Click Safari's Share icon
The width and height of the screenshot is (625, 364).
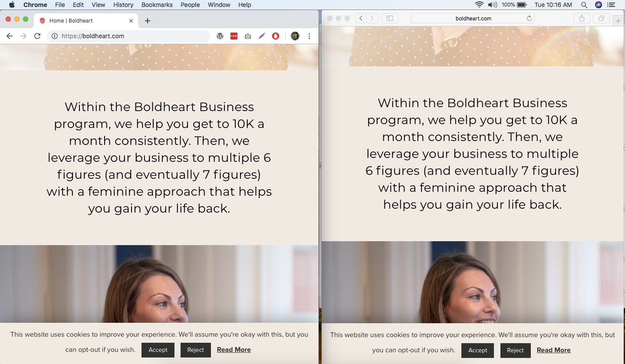[582, 18]
